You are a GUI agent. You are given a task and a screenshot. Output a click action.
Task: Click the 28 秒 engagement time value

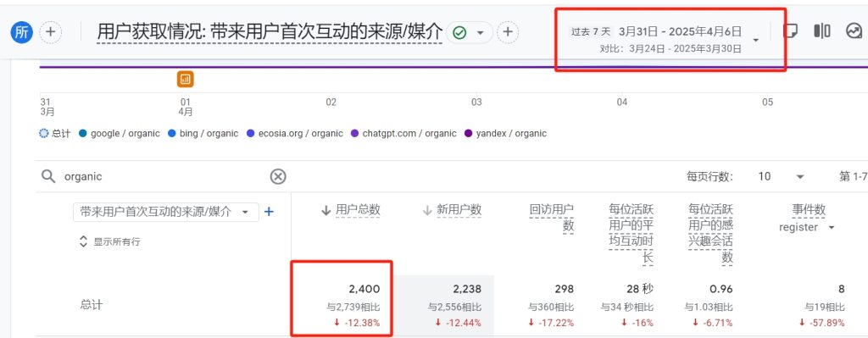pyautogui.click(x=640, y=289)
